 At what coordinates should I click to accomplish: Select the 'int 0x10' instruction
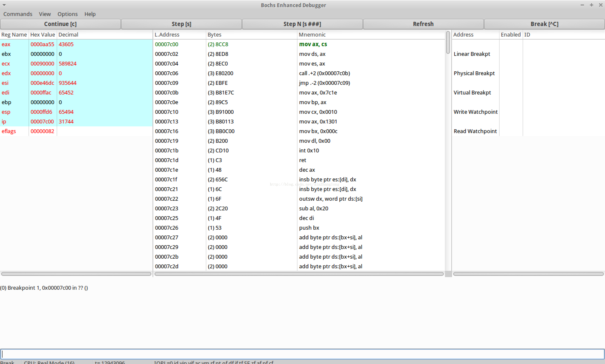[299, 151]
